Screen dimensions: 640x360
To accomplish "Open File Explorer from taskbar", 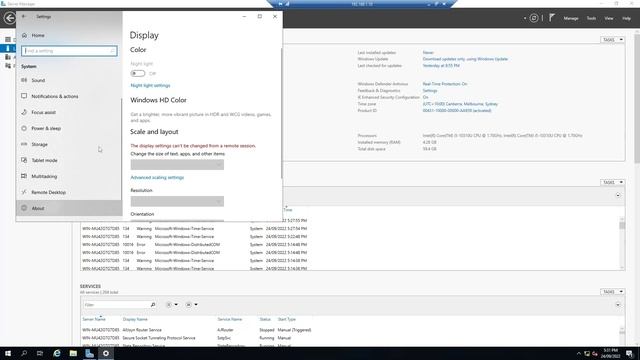I will [x=73, y=353].
